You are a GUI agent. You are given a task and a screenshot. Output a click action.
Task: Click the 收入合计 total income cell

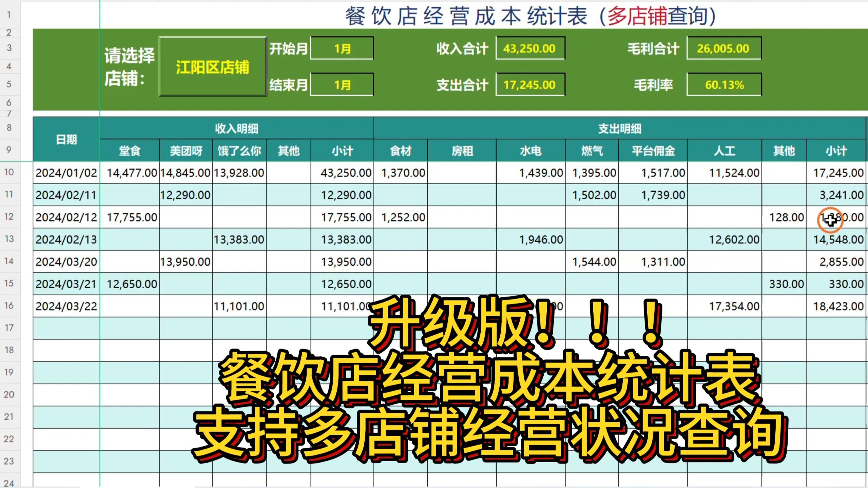point(529,48)
